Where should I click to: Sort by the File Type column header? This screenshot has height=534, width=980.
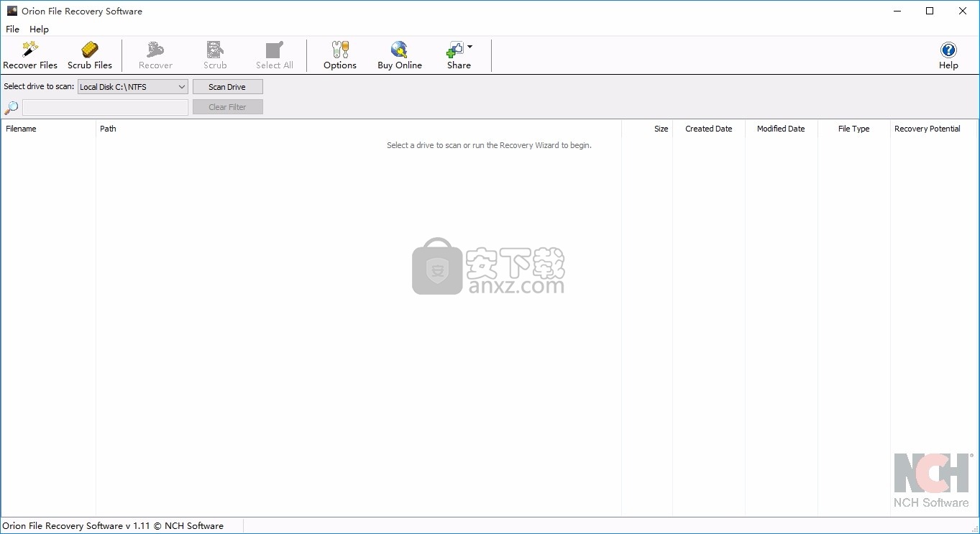point(854,129)
